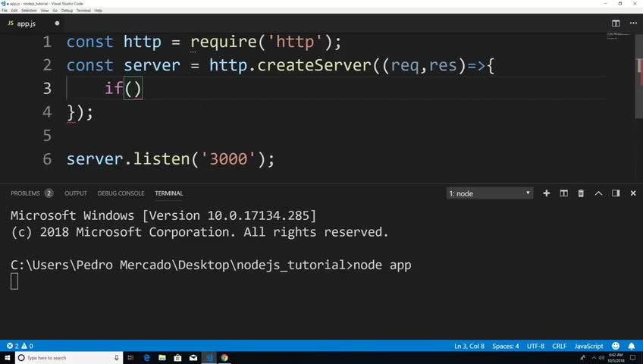Viewport: 643px width, 364px height.
Task: Click the volume icon in system tray
Action: pyautogui.click(x=601, y=358)
